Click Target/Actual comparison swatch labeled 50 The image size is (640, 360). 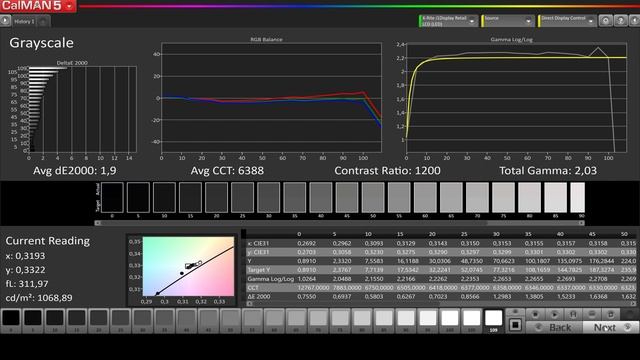373,198
